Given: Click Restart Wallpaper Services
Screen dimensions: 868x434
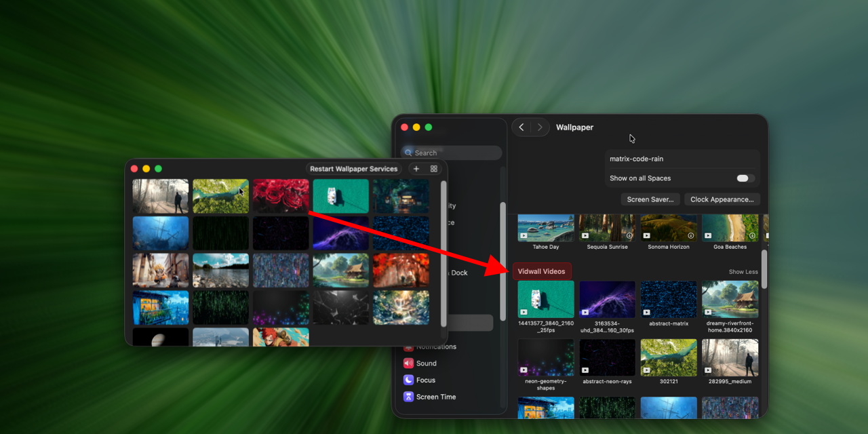Looking at the screenshot, I should [x=354, y=168].
